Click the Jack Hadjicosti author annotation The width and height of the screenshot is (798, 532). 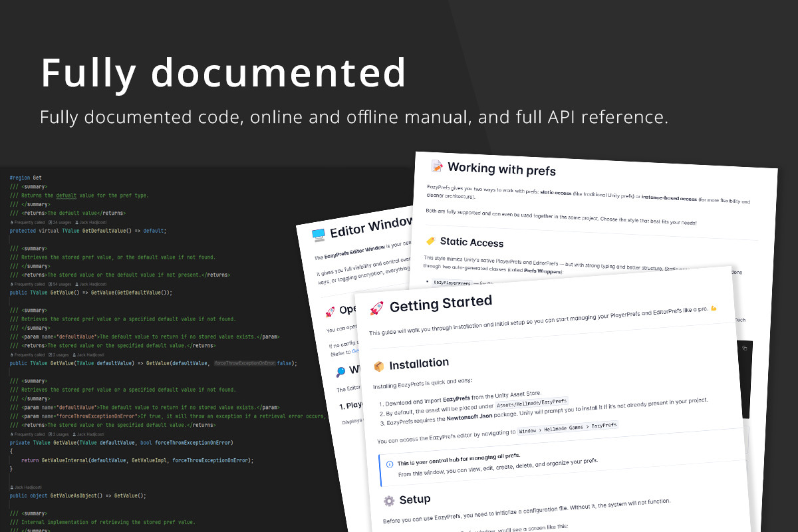pos(91,222)
